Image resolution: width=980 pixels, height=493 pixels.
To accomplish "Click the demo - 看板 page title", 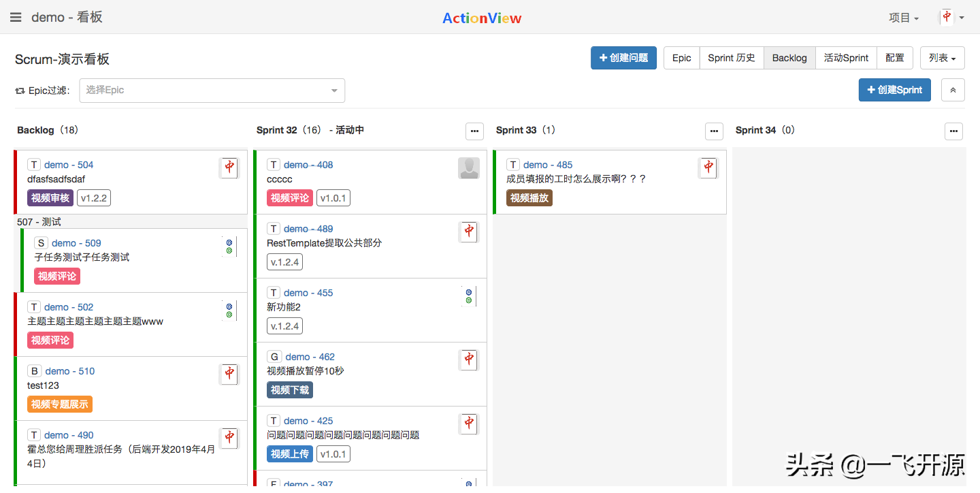I will [x=67, y=18].
